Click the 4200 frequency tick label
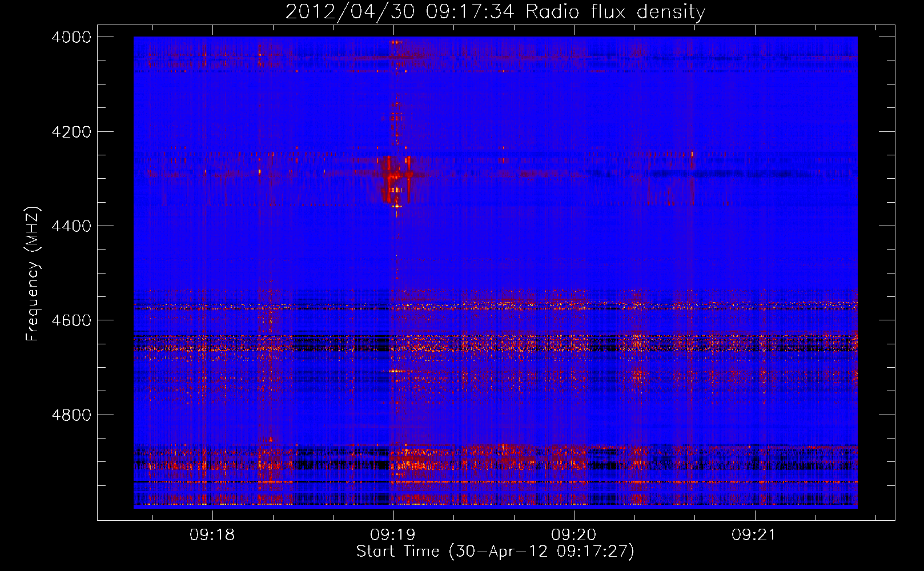 coord(71,132)
